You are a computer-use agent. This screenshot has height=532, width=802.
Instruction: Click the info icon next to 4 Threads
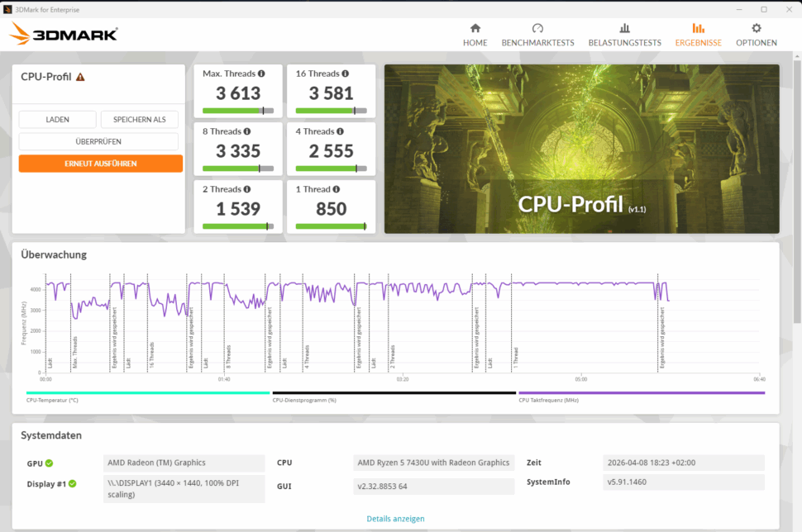tap(340, 131)
